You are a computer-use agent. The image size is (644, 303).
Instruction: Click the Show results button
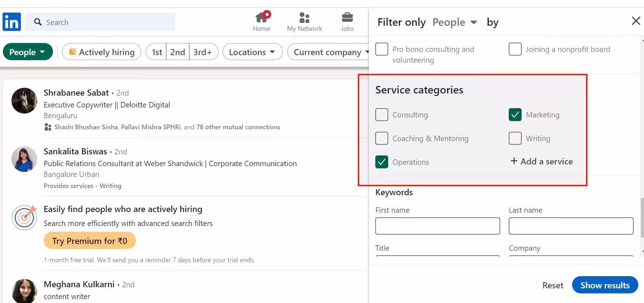(605, 285)
